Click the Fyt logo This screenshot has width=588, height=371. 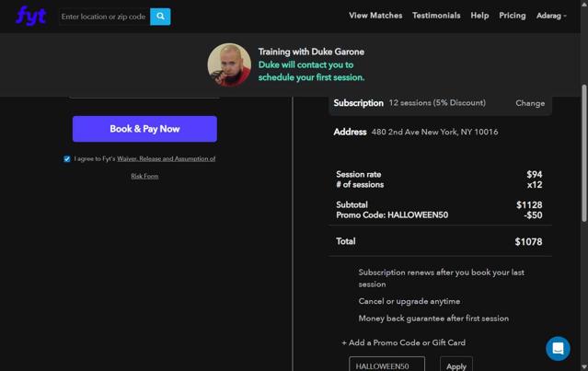click(30, 16)
